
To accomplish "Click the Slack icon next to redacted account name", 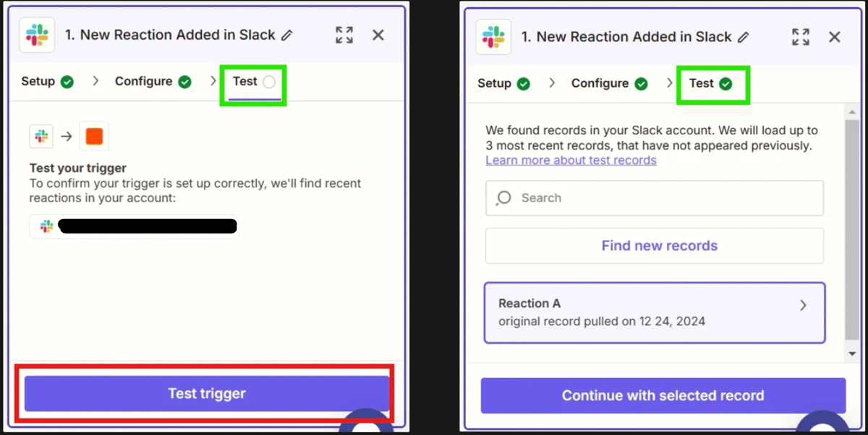I will (x=45, y=225).
